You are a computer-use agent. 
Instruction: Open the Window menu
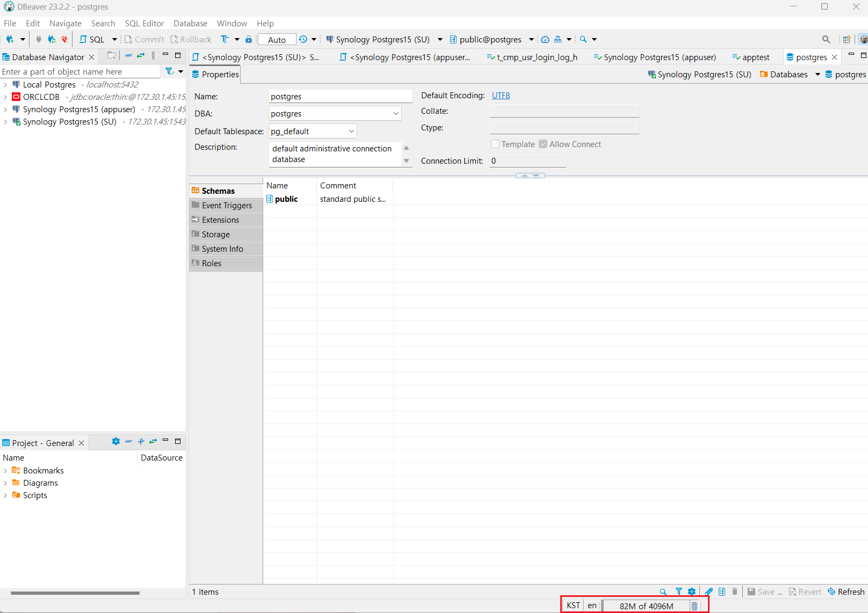[232, 24]
